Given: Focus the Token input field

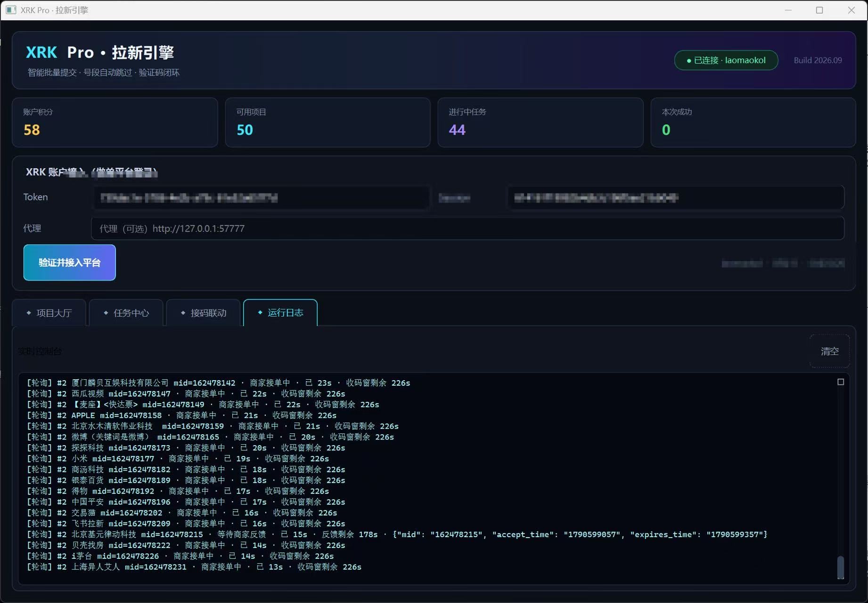Looking at the screenshot, I should (261, 198).
